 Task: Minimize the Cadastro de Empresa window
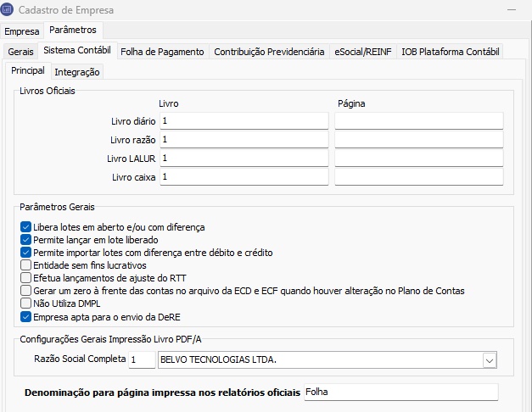click(512, 10)
